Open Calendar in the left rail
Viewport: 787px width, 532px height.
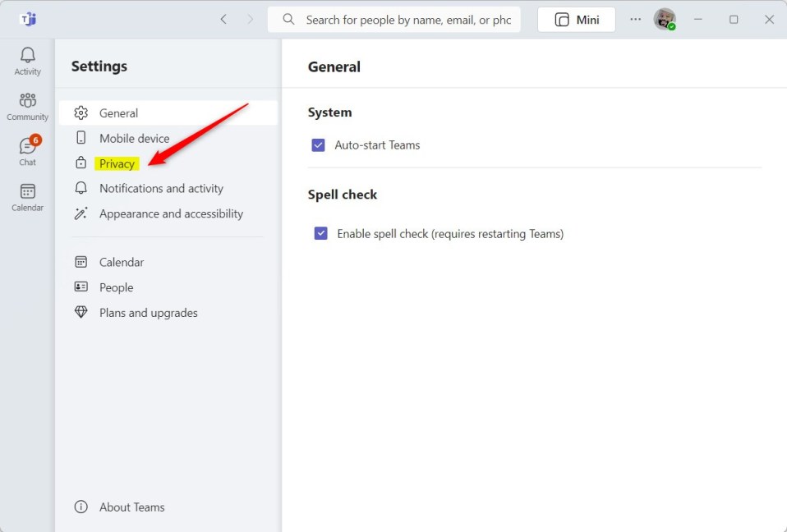point(27,197)
